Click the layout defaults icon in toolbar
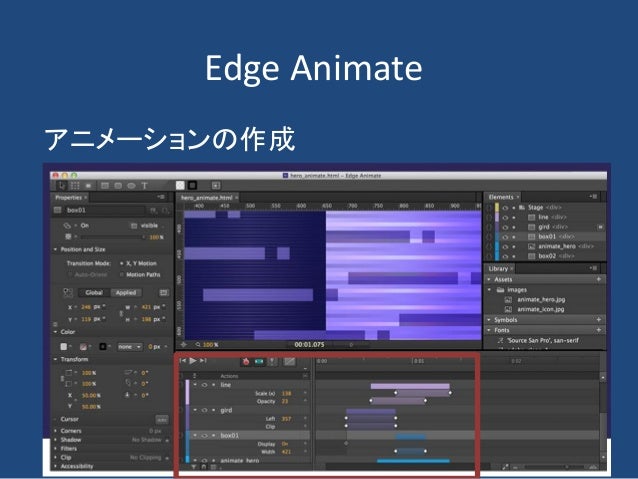 coord(216,186)
